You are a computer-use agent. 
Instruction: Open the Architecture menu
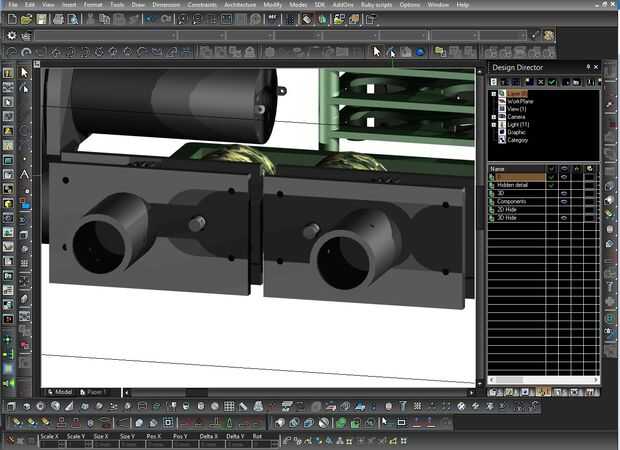(x=240, y=5)
